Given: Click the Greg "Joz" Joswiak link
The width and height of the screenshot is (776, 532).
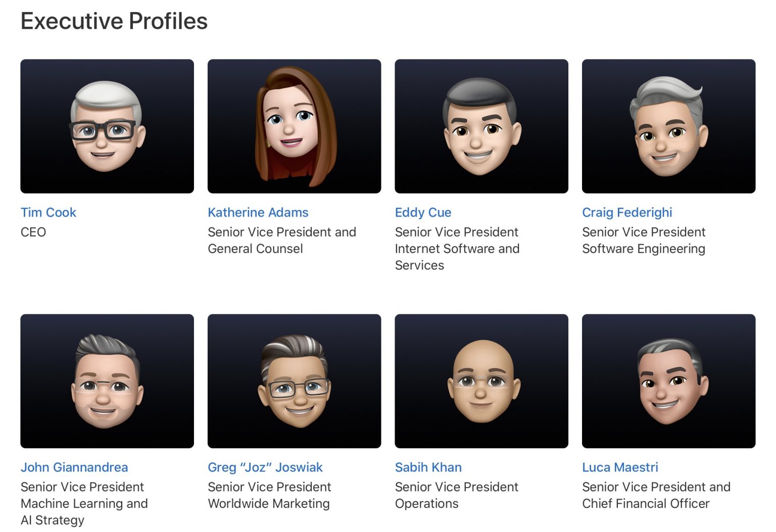Looking at the screenshot, I should 265,467.
